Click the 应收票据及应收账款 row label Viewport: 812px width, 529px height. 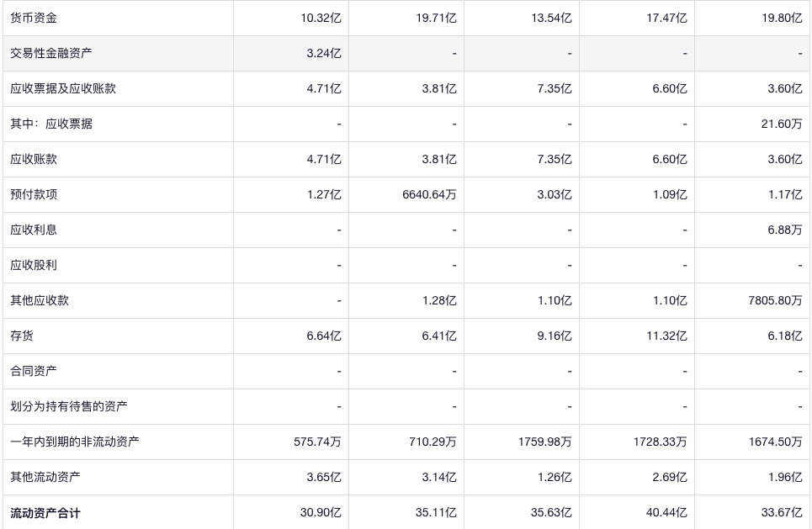pos(63,88)
